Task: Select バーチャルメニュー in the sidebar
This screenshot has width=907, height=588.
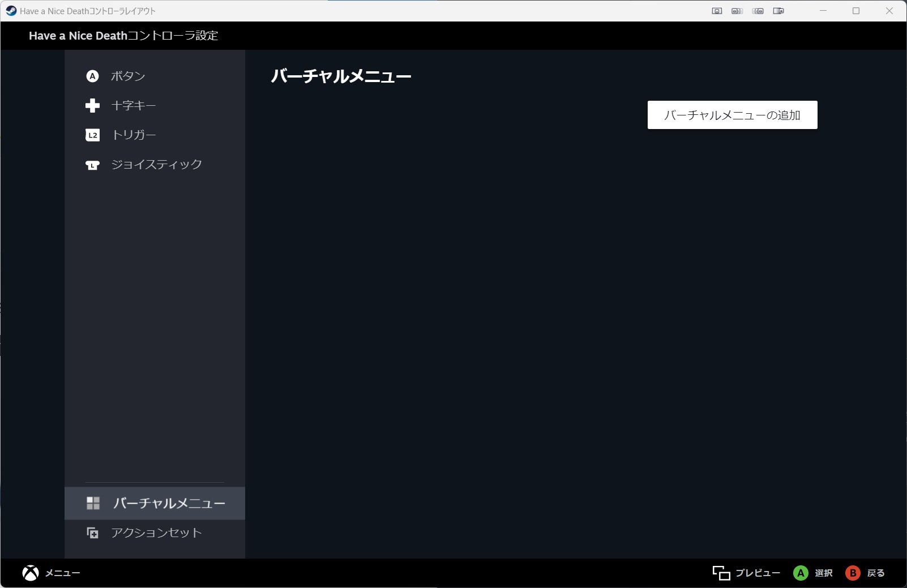Action: [155, 503]
